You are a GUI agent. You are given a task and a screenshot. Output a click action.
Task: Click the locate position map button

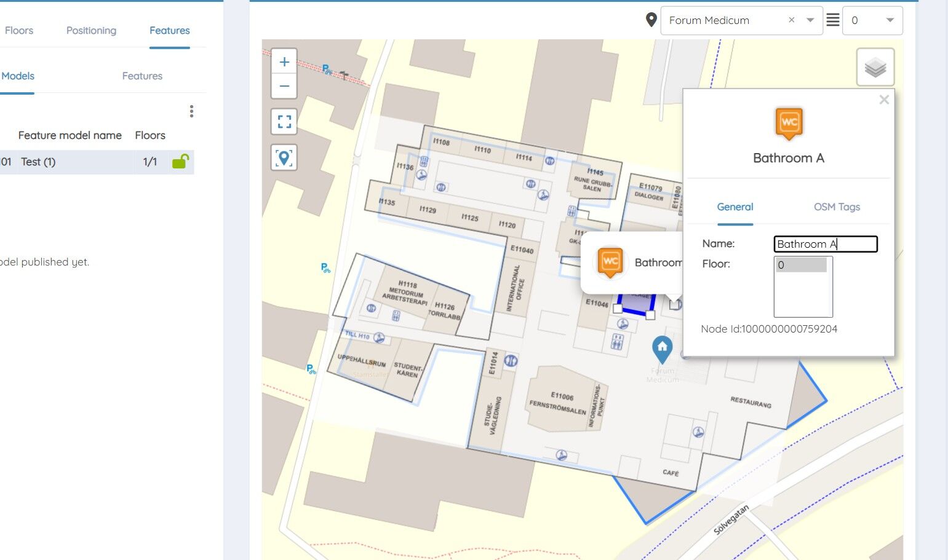coord(284,158)
